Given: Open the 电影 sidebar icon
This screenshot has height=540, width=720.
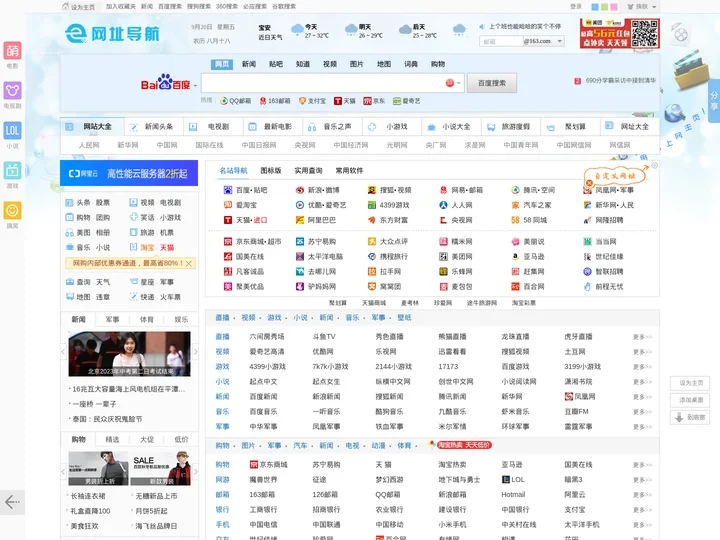Looking at the screenshot, I should click(12, 51).
